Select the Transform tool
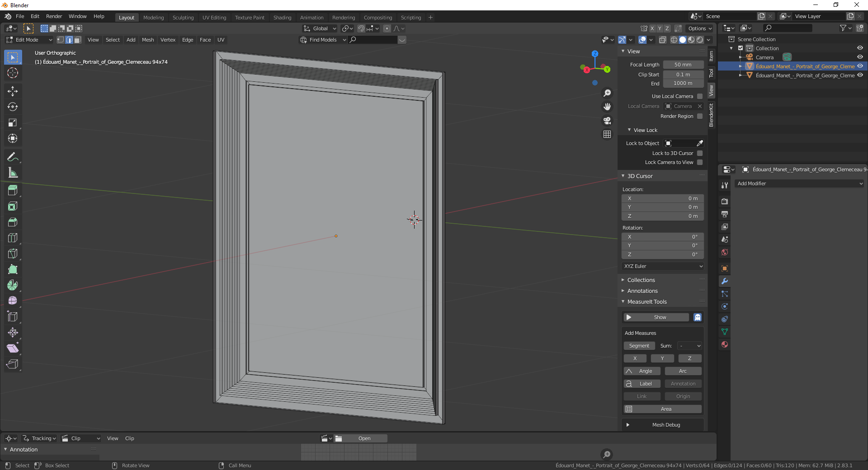The image size is (868, 470). point(13,139)
